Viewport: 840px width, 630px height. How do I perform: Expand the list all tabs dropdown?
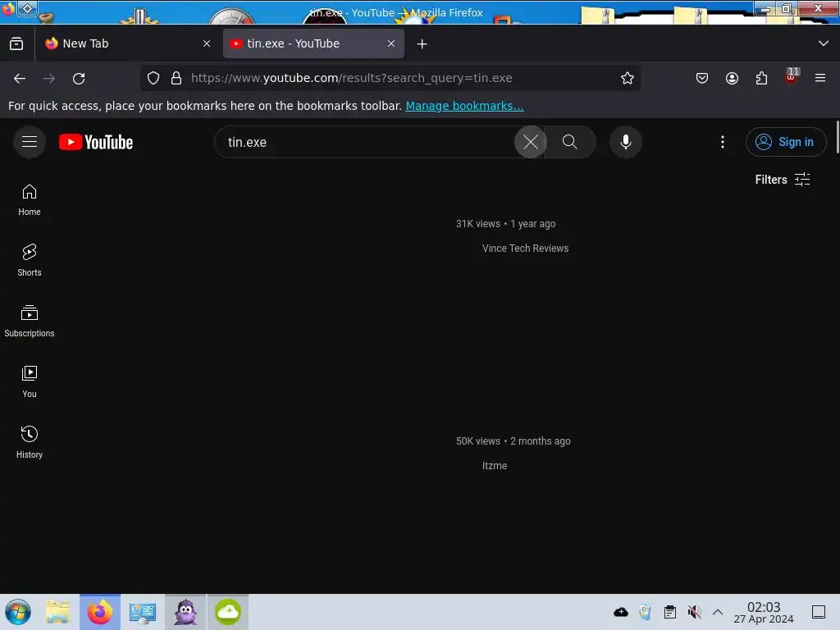pyautogui.click(x=824, y=43)
